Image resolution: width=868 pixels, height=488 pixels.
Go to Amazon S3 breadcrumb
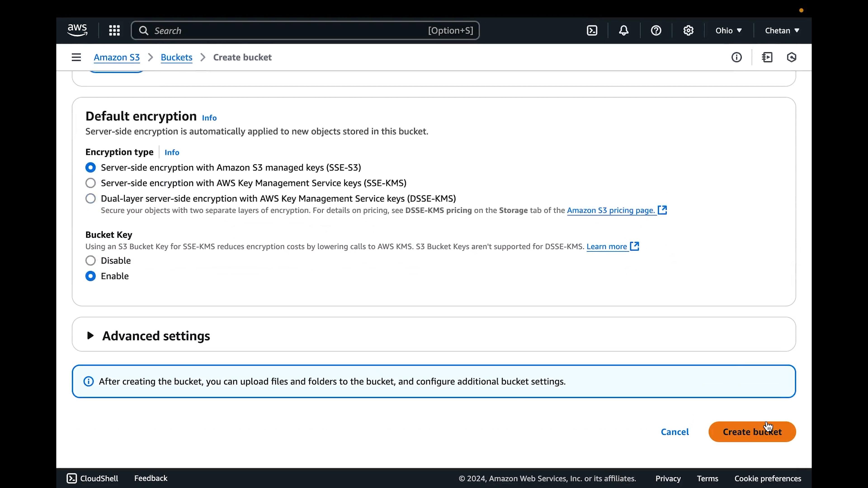coord(117,57)
